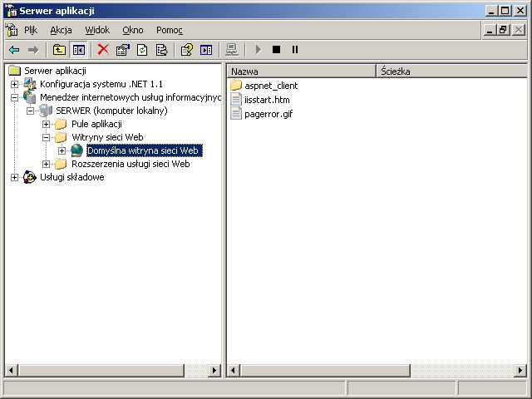Click tree pane scrollbar right arrow
532x399 pixels.
[214, 371]
